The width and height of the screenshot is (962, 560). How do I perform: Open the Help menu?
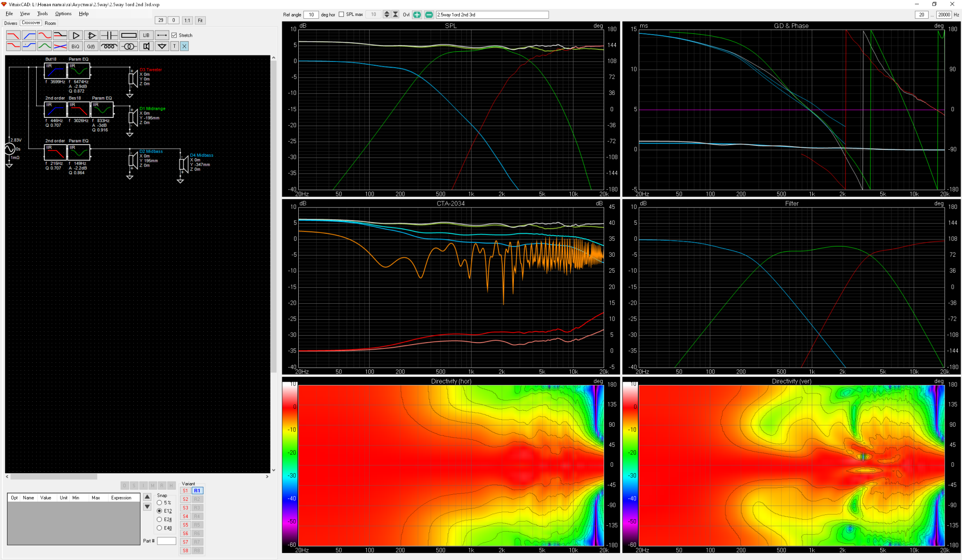pos(84,14)
